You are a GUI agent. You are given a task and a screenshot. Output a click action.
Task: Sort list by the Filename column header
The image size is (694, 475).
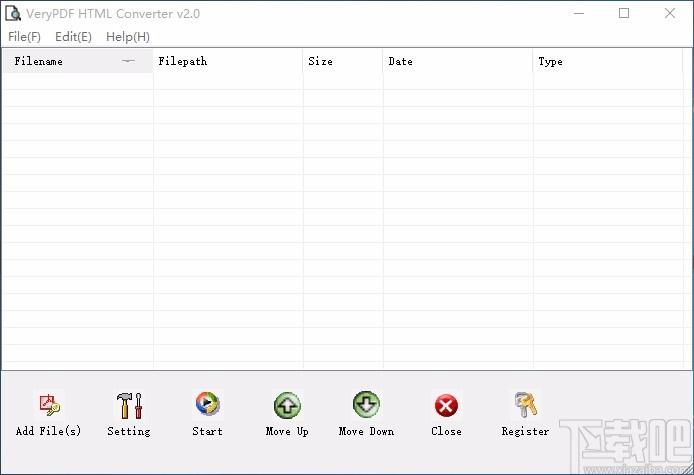coord(78,61)
